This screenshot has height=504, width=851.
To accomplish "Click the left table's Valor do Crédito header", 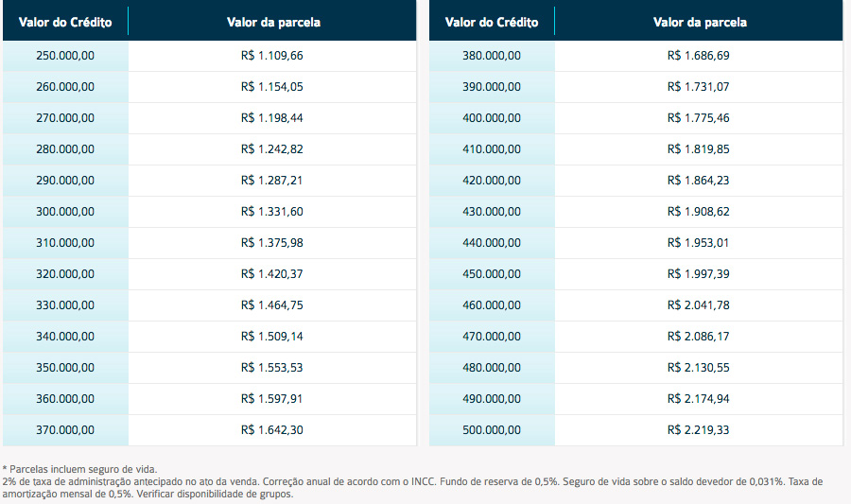I will (x=65, y=23).
